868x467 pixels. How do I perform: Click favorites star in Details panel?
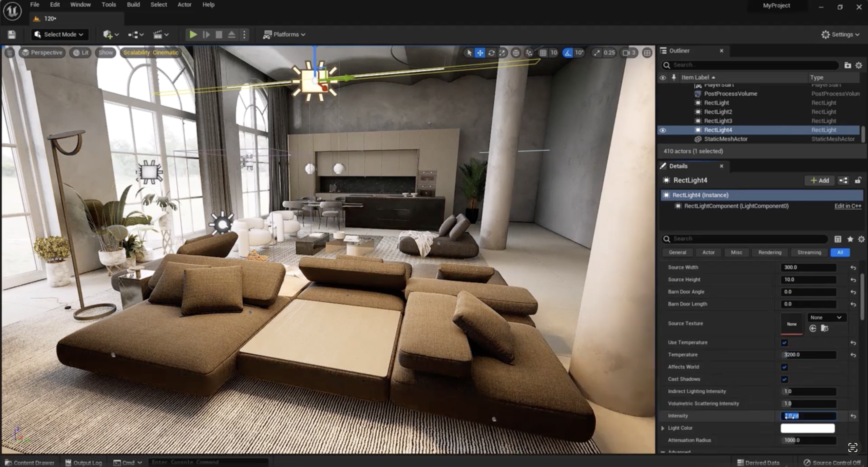pyautogui.click(x=850, y=239)
